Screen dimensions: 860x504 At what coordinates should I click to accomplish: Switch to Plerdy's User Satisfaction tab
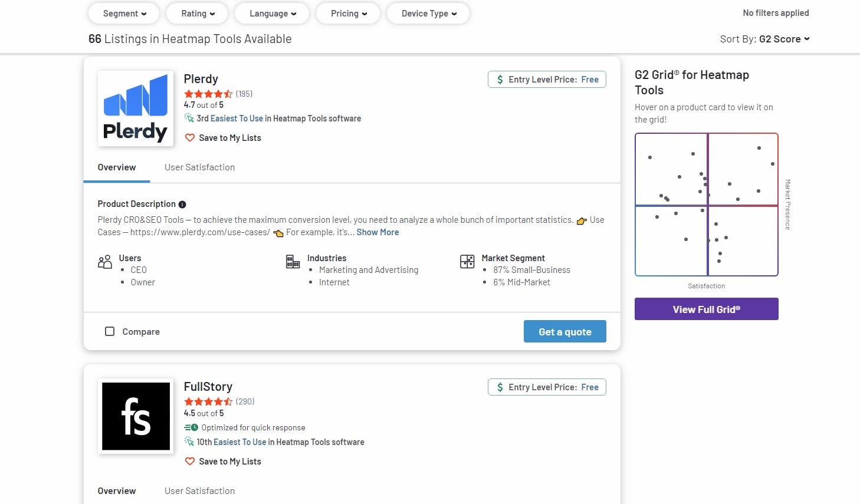[x=199, y=167]
